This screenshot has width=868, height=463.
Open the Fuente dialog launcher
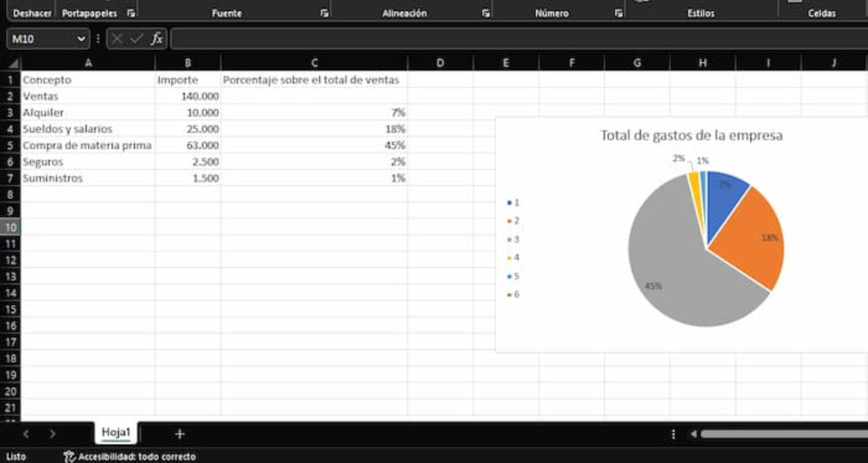[x=324, y=13]
